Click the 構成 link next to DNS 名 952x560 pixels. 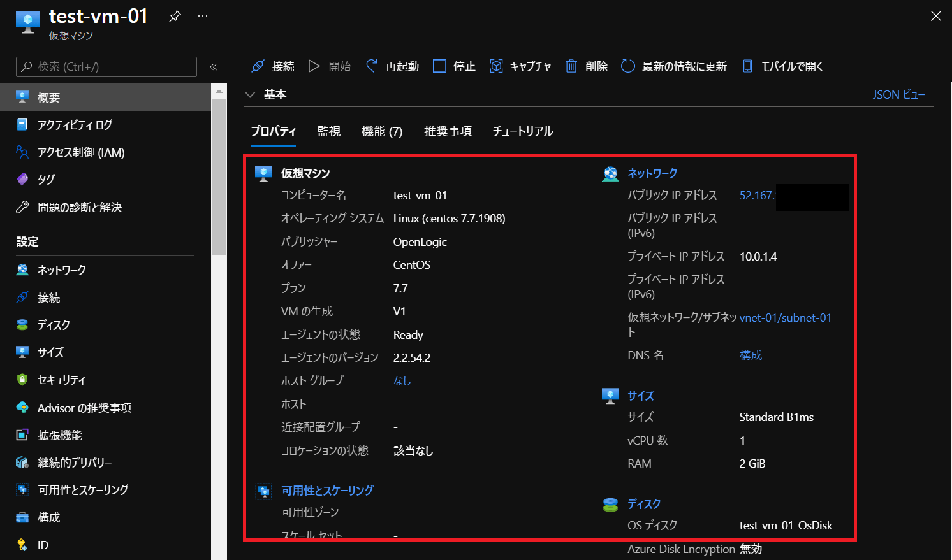click(751, 355)
